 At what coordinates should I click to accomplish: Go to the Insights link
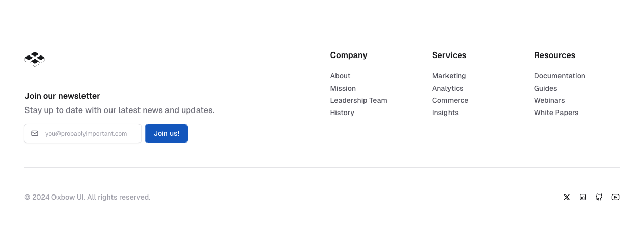click(445, 113)
